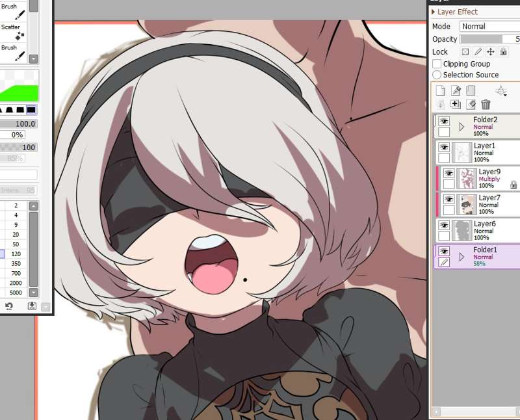
Task: Expand the Folder2 group triangle
Action: click(461, 126)
